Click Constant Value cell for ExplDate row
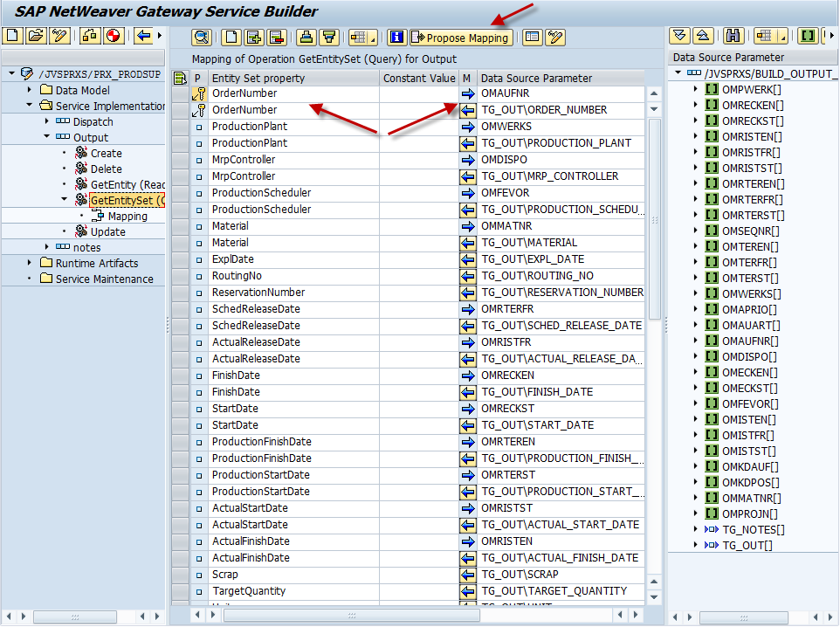The width and height of the screenshot is (840, 627). 419,259
